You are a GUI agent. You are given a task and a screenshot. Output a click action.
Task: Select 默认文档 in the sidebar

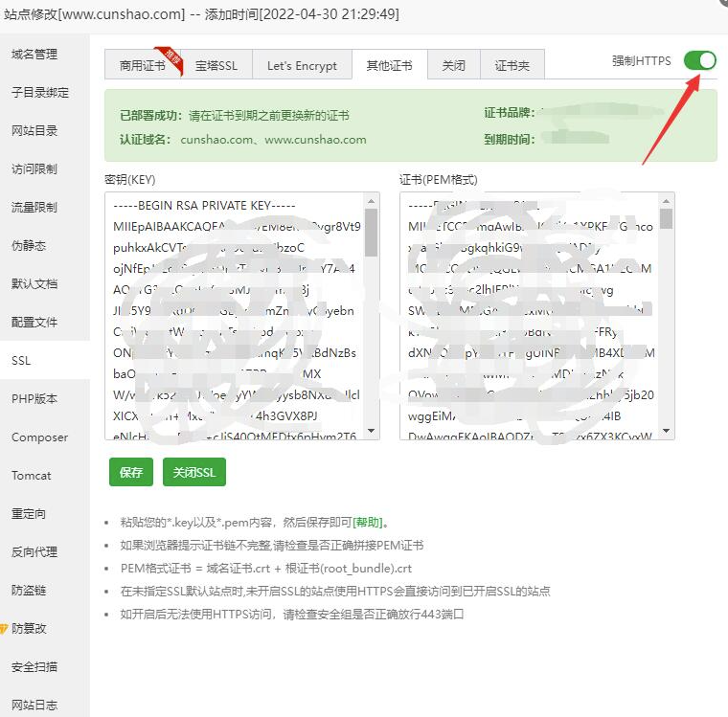click(34, 284)
